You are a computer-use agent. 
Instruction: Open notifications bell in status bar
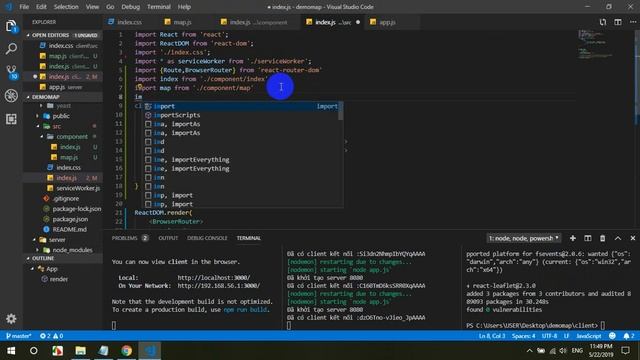point(629,336)
